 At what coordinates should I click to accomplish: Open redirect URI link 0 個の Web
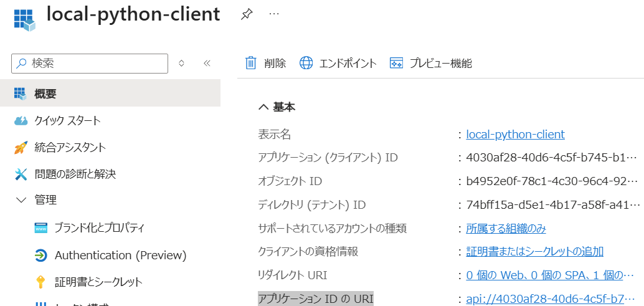(x=551, y=275)
